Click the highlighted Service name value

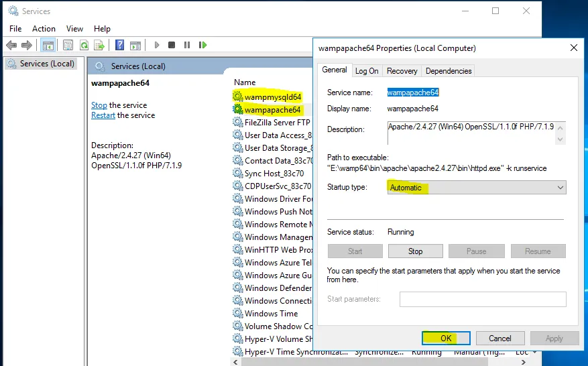pos(413,93)
